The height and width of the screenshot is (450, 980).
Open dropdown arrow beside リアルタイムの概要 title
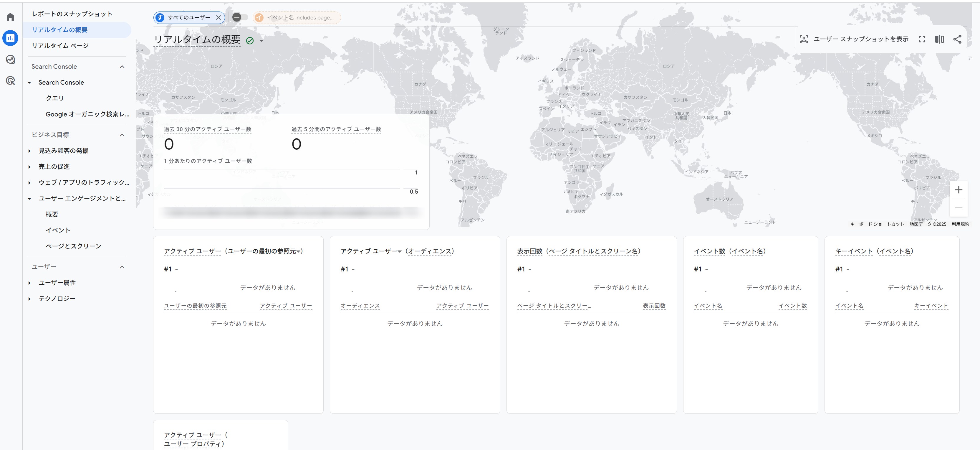pyautogui.click(x=261, y=40)
